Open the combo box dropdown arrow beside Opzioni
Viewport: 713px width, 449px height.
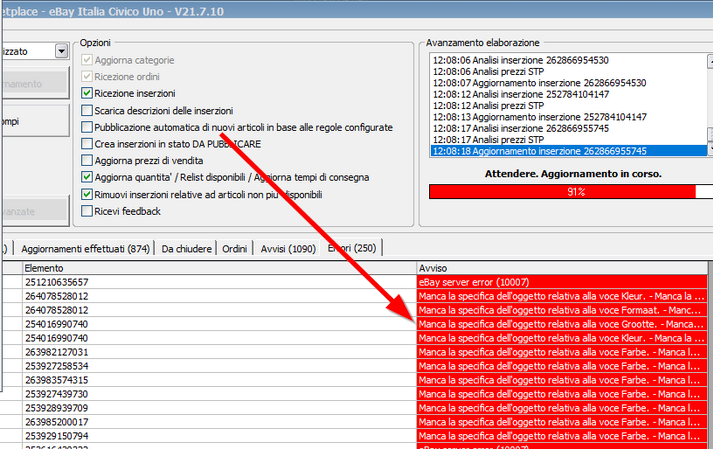pos(61,51)
